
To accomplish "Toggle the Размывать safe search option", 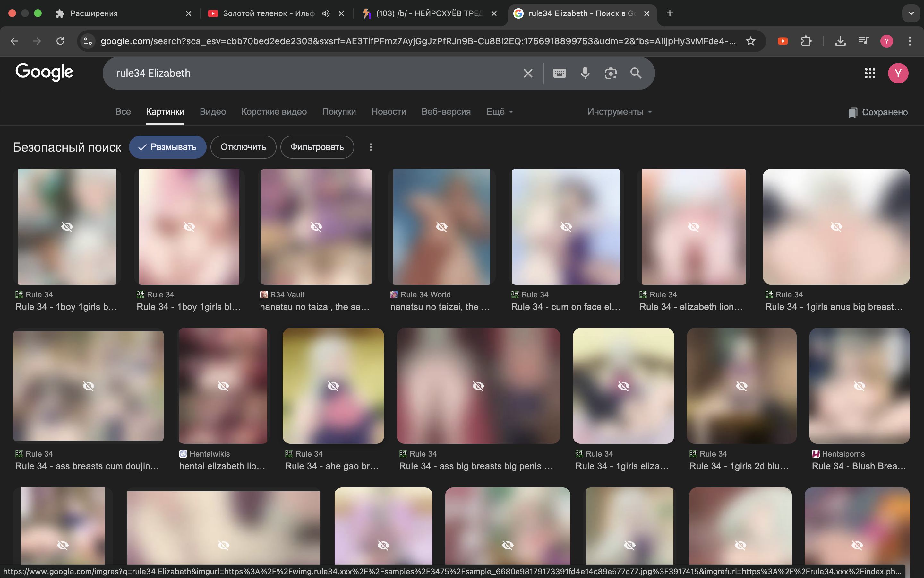I will [167, 147].
